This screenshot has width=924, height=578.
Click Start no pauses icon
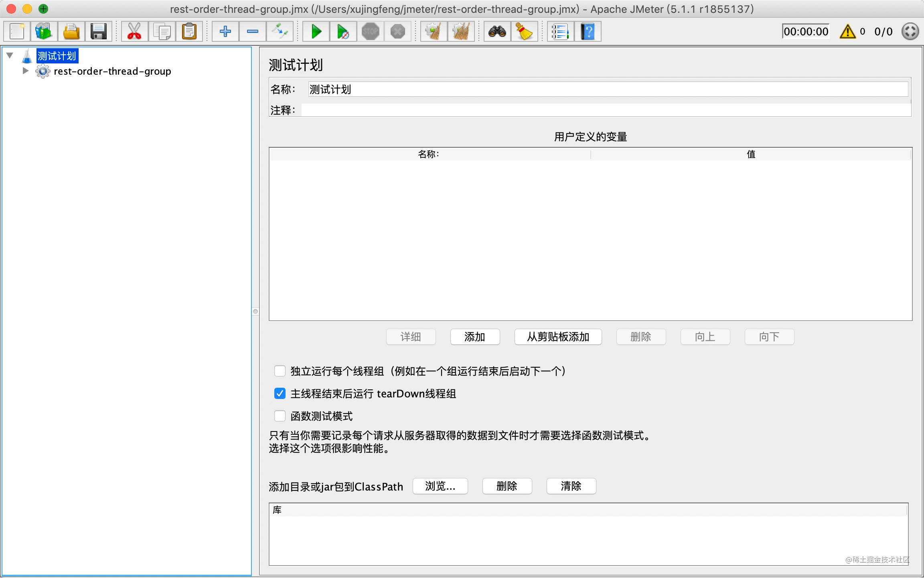(x=343, y=31)
